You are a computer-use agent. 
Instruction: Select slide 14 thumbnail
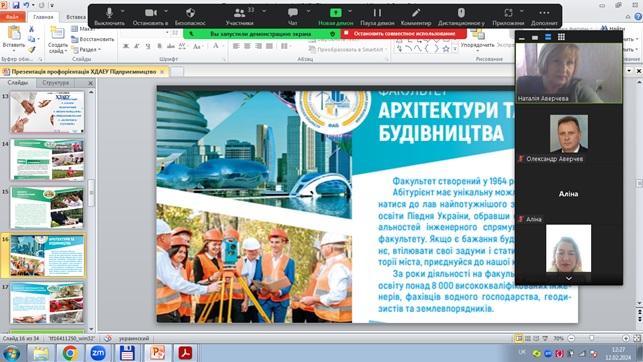pyautogui.click(x=47, y=160)
